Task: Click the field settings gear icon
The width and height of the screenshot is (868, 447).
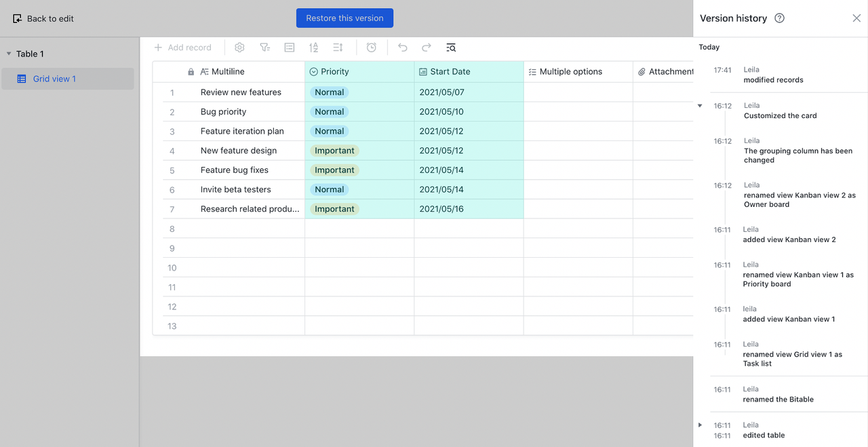Action: [x=239, y=47]
